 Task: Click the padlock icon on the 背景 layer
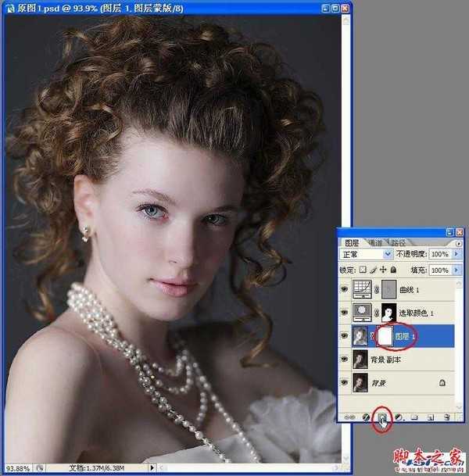[442, 383]
